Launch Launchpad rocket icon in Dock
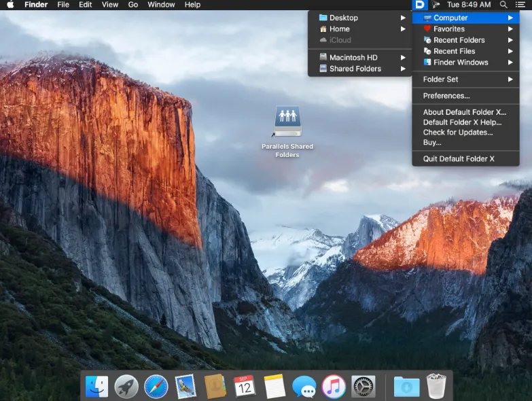Image resolution: width=532 pixels, height=401 pixels. (x=126, y=386)
